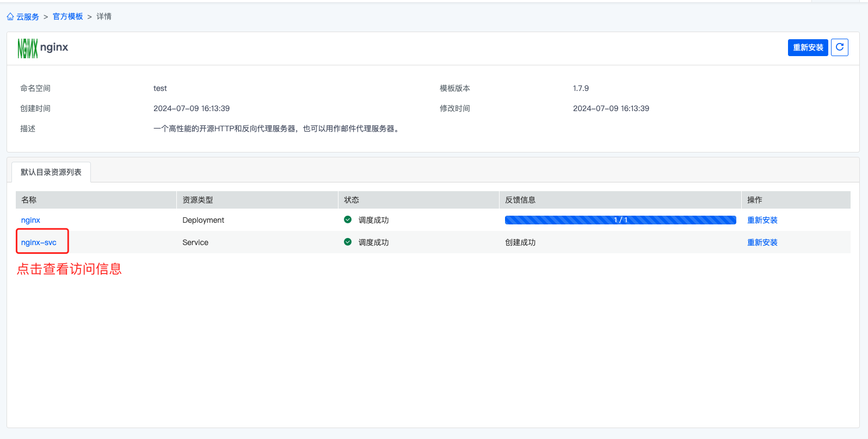Click the 创建时间 timestamp value
The image size is (868, 439).
click(x=192, y=108)
